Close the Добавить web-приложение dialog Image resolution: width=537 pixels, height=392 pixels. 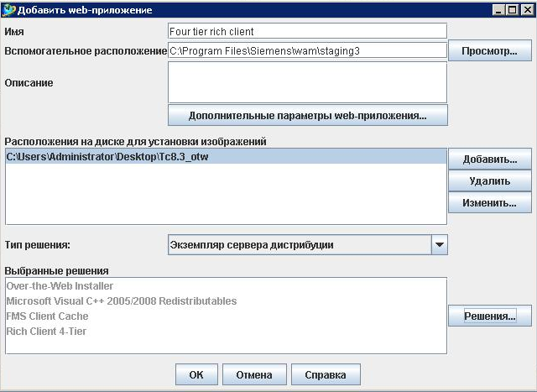pyautogui.click(x=527, y=10)
